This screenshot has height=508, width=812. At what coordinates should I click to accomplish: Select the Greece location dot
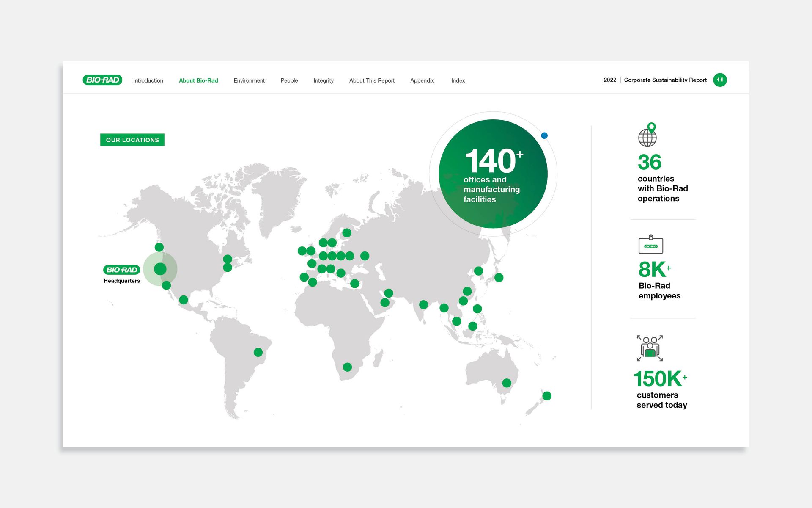355,284
